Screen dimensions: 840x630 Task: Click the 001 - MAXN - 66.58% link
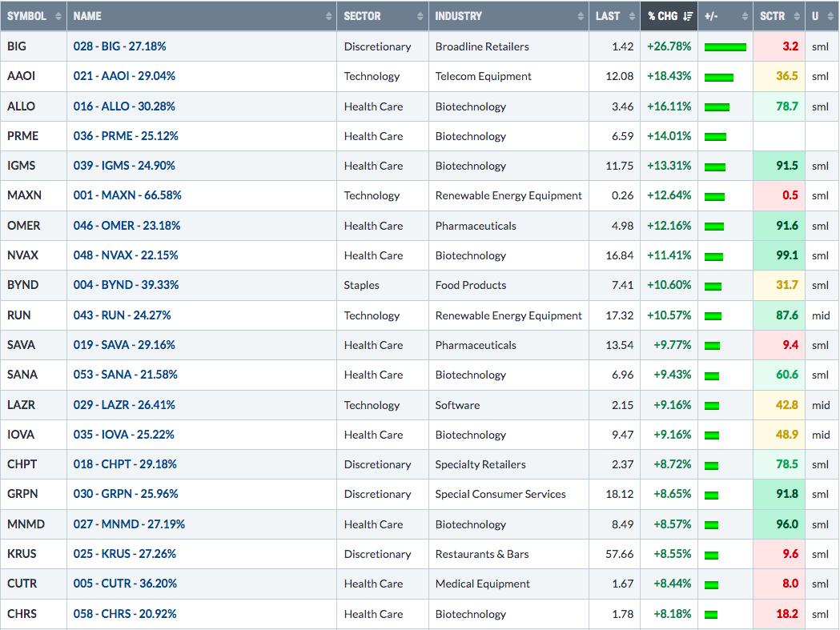127,195
